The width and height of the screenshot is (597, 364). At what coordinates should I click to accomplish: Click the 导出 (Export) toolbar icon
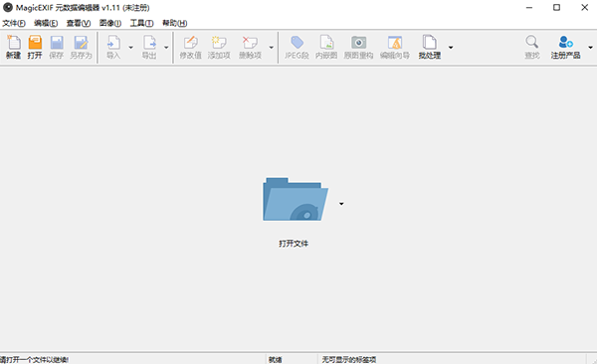149,47
